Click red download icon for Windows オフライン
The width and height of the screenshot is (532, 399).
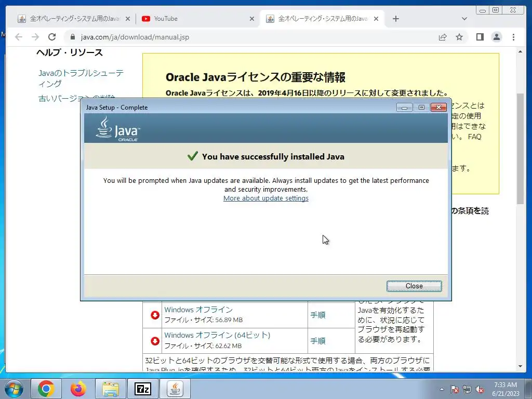click(155, 315)
